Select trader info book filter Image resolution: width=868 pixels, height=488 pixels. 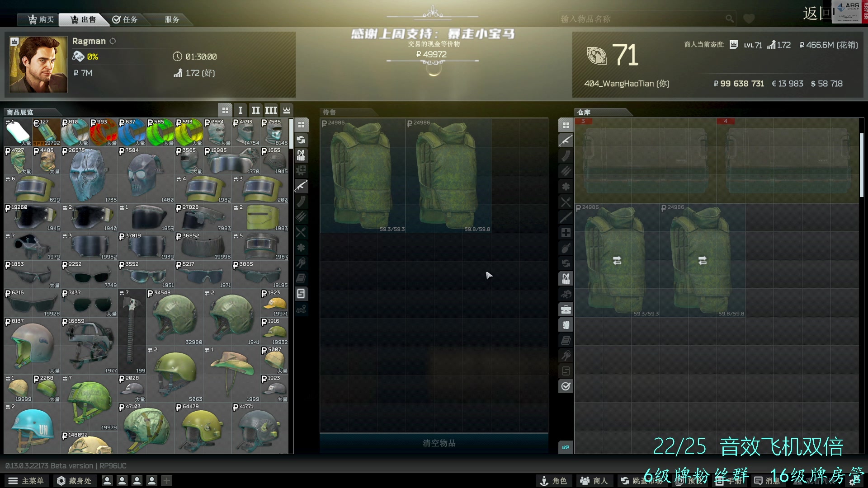point(301,278)
